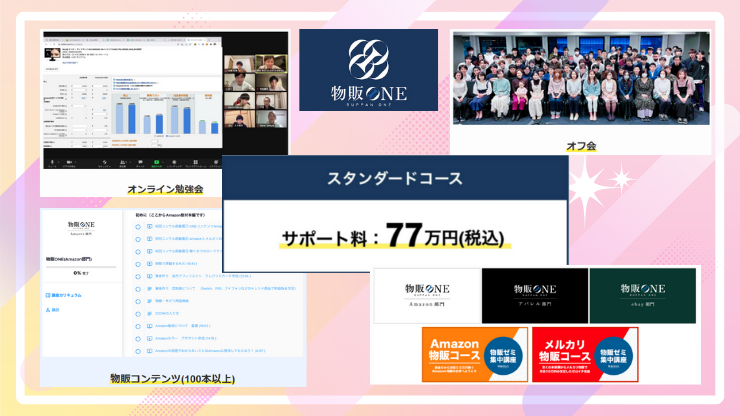
Task: Toggle completion circle for 物販で準備するもの
Action: 138,264
